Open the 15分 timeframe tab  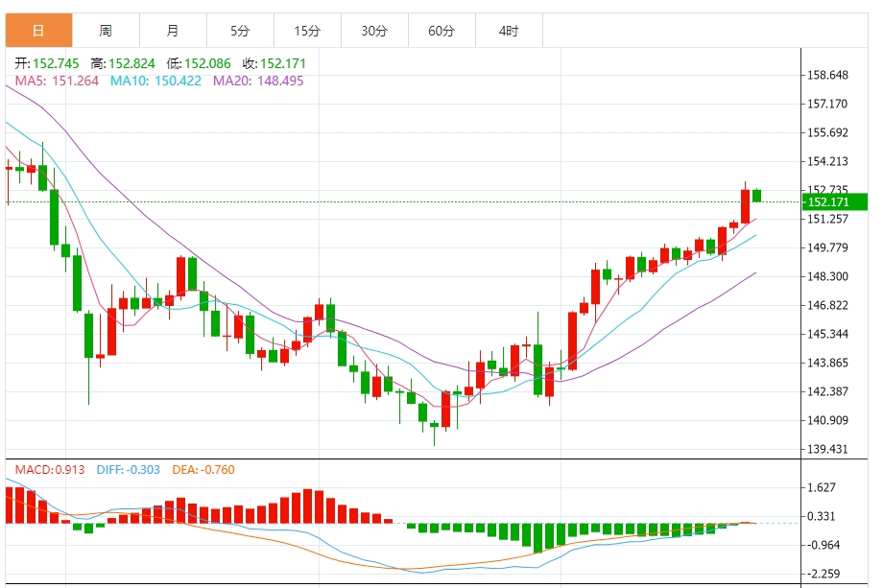click(307, 31)
